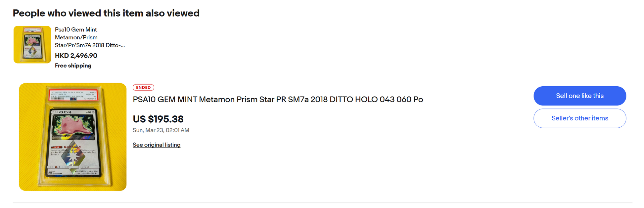This screenshot has height=208, width=644.
Task: Click the barcode on the large PSA label
Action: pyautogui.click(x=57, y=99)
